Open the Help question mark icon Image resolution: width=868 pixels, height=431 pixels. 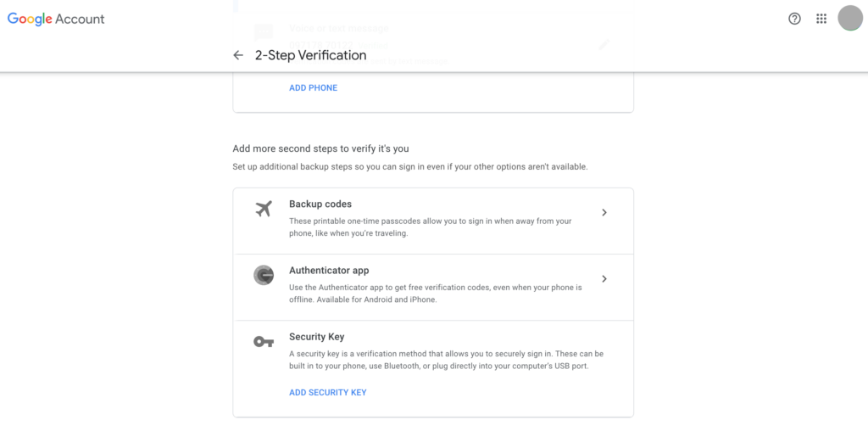click(x=794, y=19)
